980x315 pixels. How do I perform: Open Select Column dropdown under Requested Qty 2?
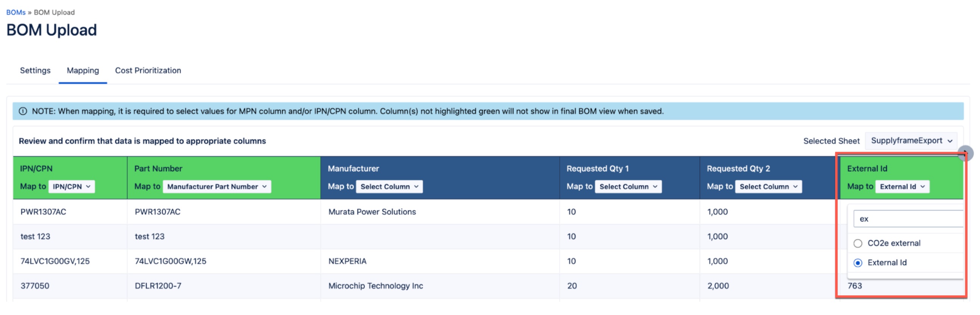768,187
